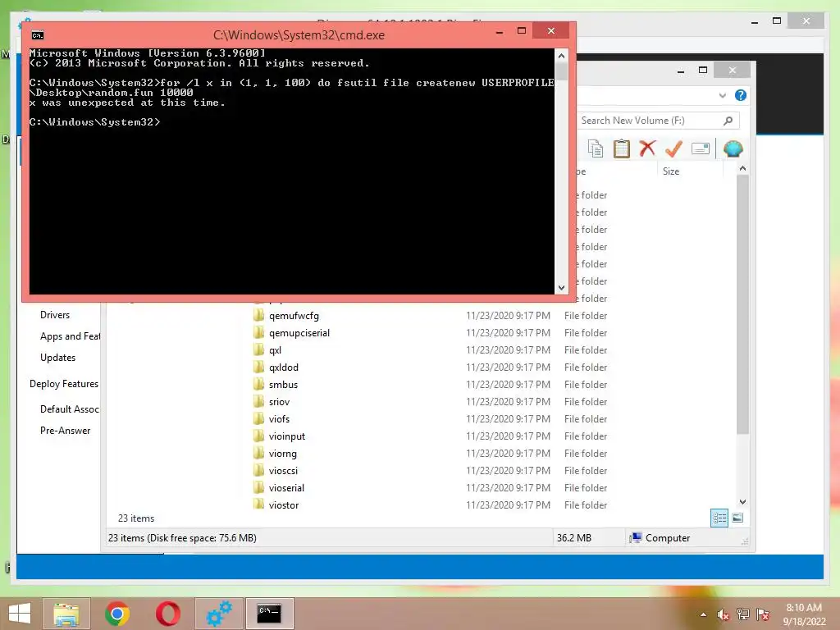The image size is (840, 630).
Task: Open the Windows Start button
Action: (20, 614)
